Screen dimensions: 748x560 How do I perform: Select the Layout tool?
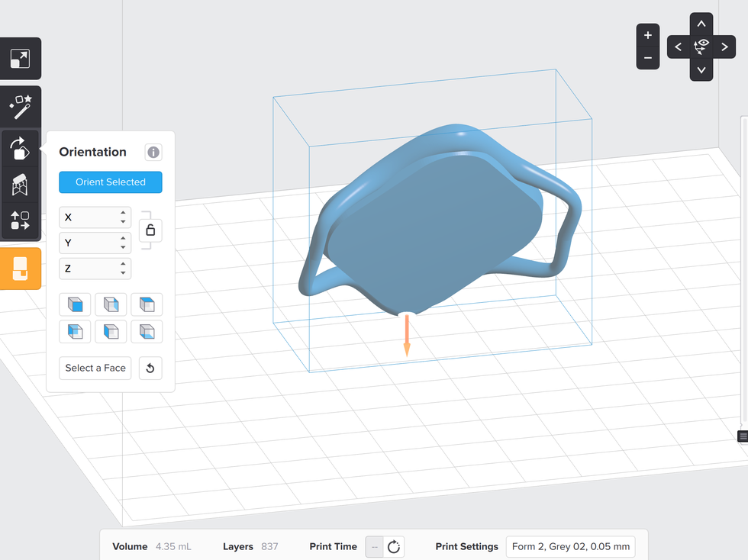(x=21, y=221)
